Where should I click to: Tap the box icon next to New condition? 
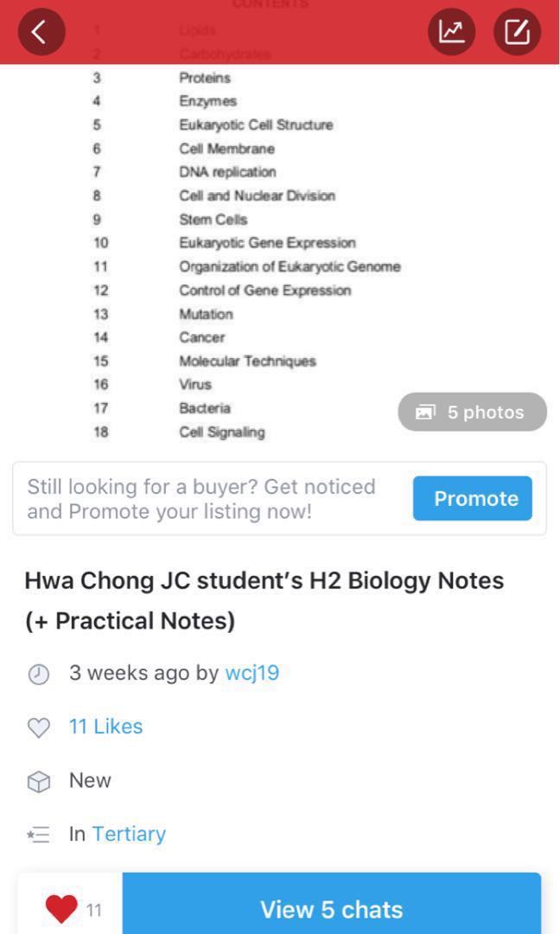[37, 780]
